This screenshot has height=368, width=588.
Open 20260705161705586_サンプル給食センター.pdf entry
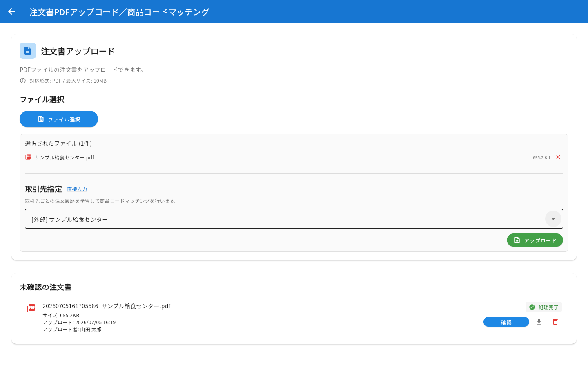tap(107, 306)
